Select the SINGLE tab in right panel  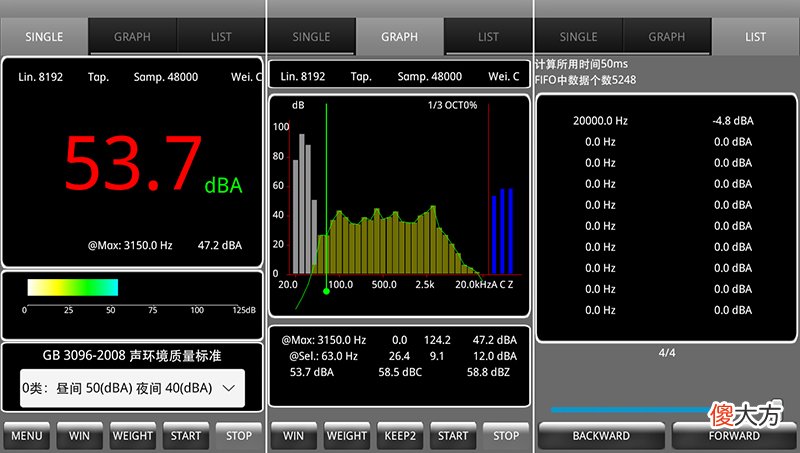[x=579, y=37]
